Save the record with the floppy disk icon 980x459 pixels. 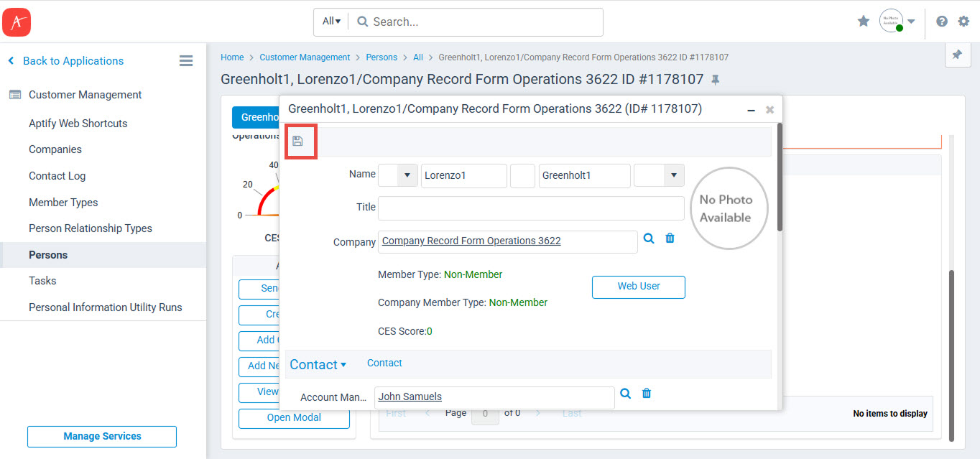[x=298, y=142]
